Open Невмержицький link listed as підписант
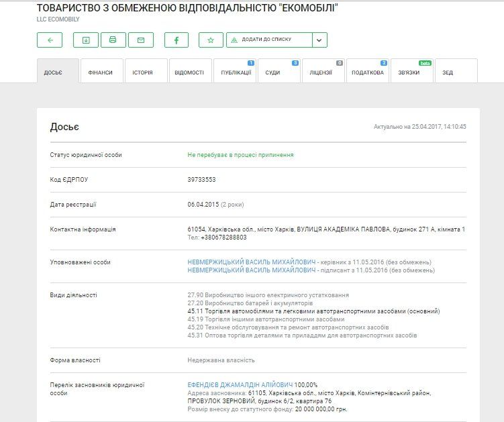Image resolution: width=504 pixels, height=422 pixels. [x=252, y=270]
